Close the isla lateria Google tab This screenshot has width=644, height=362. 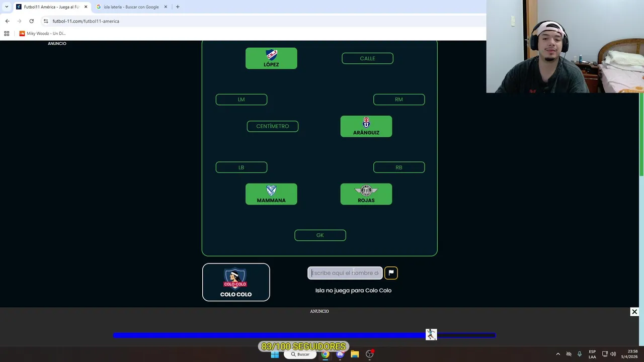coord(166,7)
